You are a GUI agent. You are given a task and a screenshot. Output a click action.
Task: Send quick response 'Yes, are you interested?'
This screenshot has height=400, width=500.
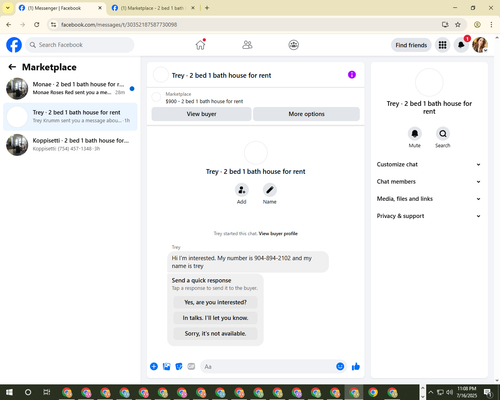[x=215, y=302]
